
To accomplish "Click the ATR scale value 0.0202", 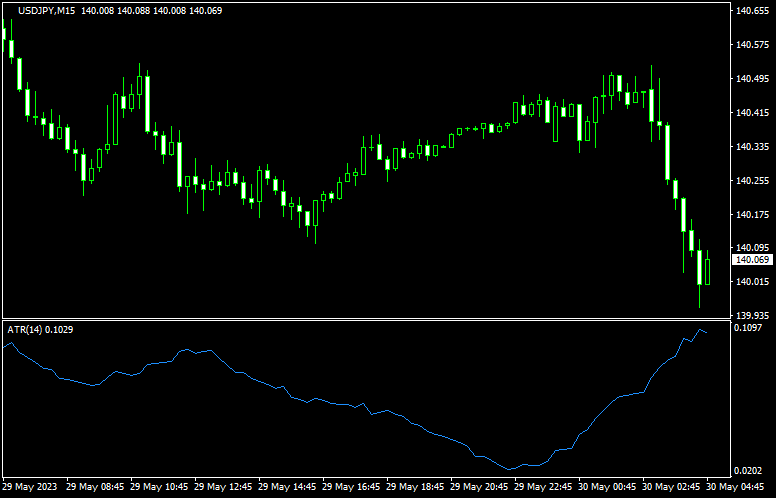I will tap(748, 470).
